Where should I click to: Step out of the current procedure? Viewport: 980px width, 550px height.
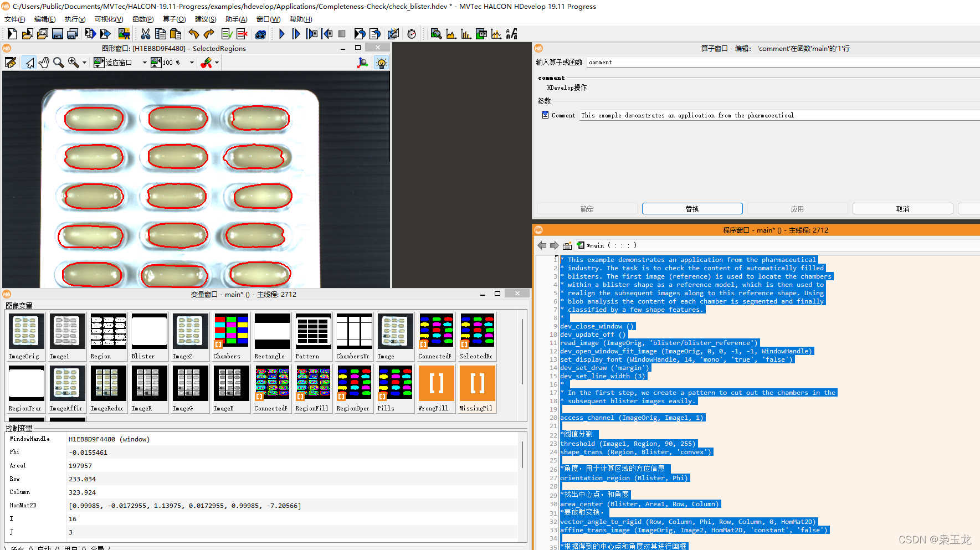[x=327, y=34]
